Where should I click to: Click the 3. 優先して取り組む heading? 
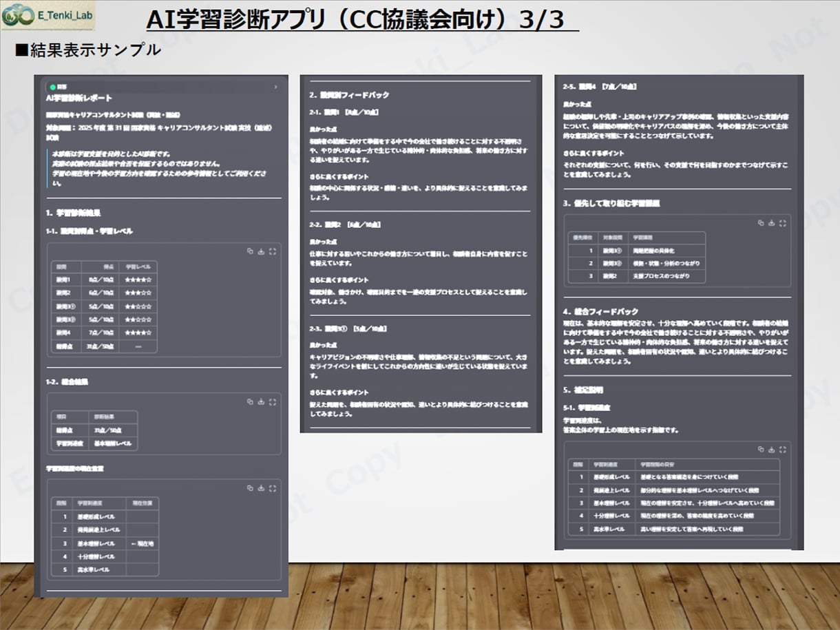coord(611,204)
